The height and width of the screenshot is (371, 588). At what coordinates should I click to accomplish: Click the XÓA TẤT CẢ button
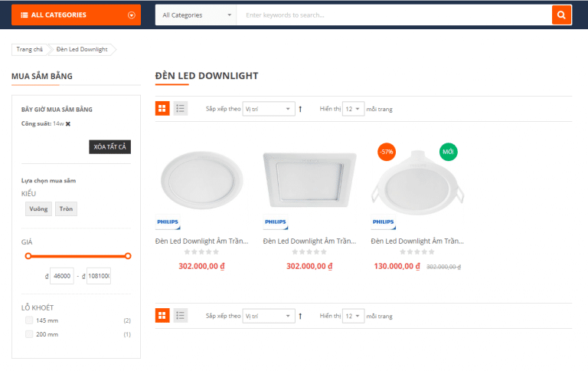point(109,146)
